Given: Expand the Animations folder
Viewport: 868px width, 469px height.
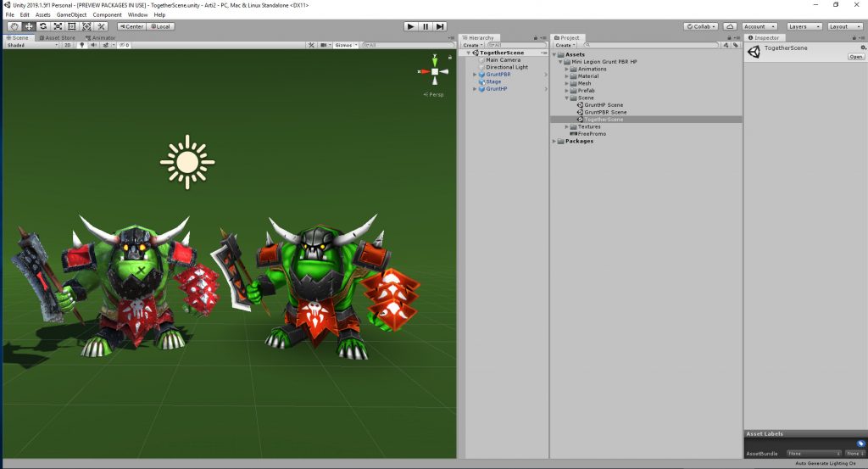Looking at the screenshot, I should point(567,70).
